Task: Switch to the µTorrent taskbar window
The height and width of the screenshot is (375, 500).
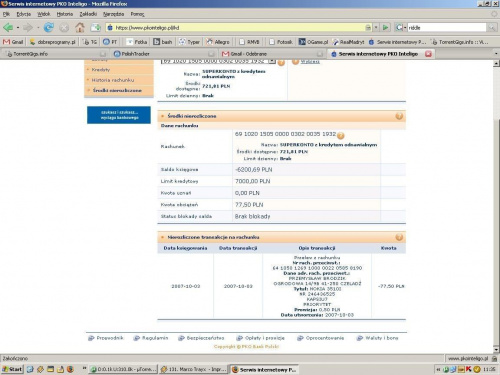Action: (123, 369)
